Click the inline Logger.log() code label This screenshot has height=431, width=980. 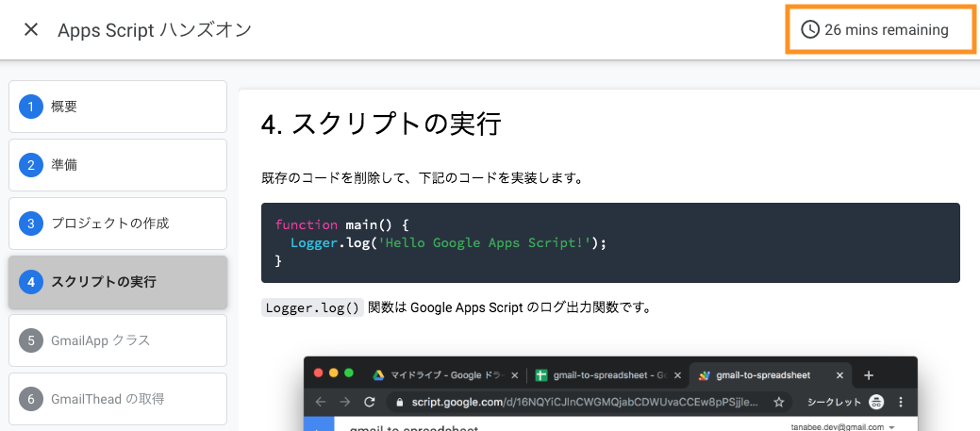point(312,308)
